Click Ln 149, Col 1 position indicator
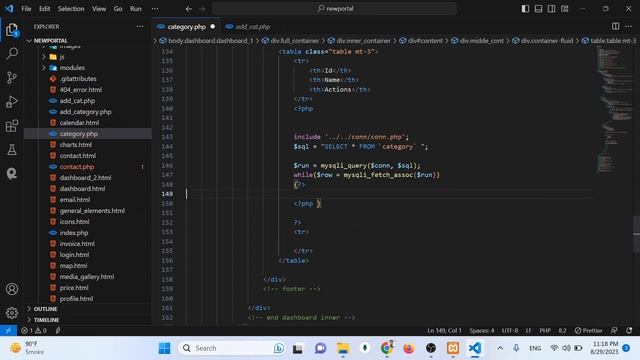 (444, 331)
